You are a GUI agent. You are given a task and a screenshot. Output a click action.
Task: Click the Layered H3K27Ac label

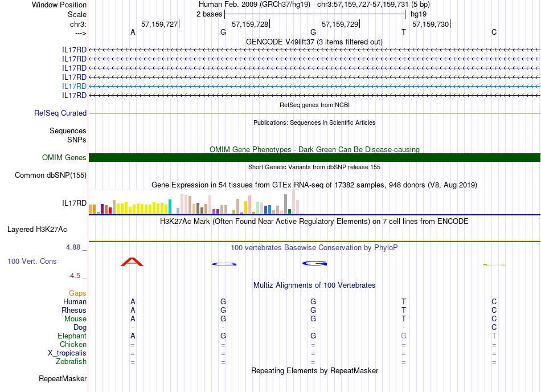(37, 229)
